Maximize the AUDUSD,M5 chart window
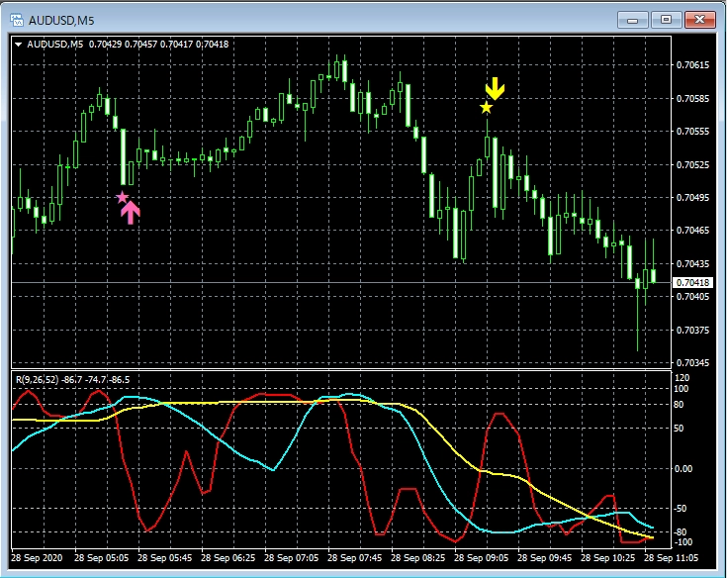Image resolution: width=728 pixels, height=578 pixels. point(666,19)
